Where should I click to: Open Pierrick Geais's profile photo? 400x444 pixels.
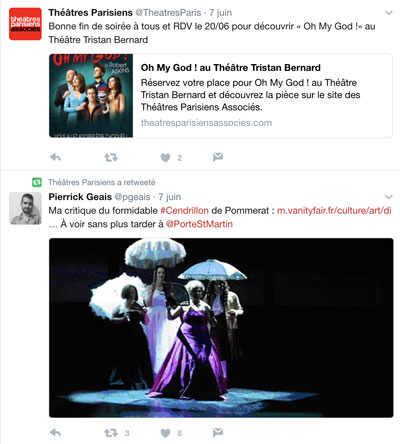[25, 208]
